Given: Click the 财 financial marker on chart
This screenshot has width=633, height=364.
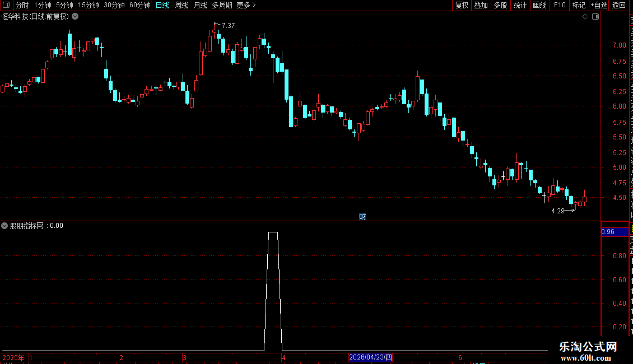Looking at the screenshot, I should pos(362,217).
